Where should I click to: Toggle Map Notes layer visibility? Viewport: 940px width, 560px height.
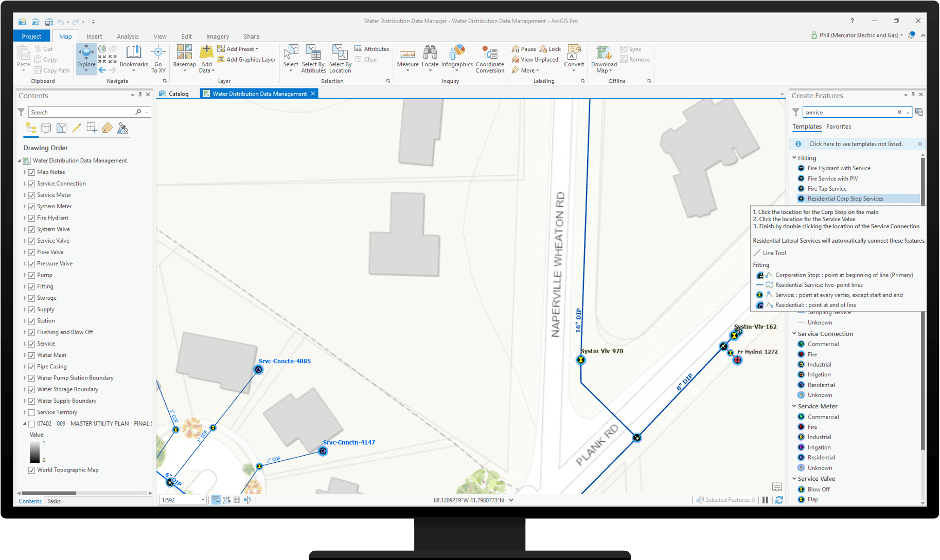pos(31,172)
